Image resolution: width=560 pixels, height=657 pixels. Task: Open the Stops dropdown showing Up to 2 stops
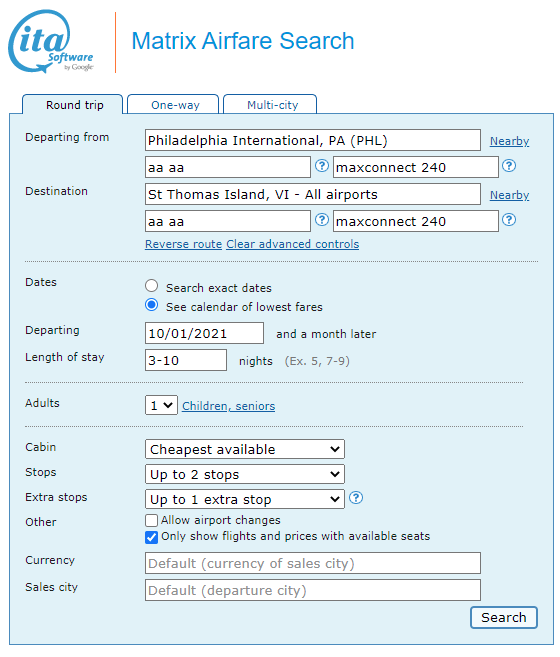point(245,474)
